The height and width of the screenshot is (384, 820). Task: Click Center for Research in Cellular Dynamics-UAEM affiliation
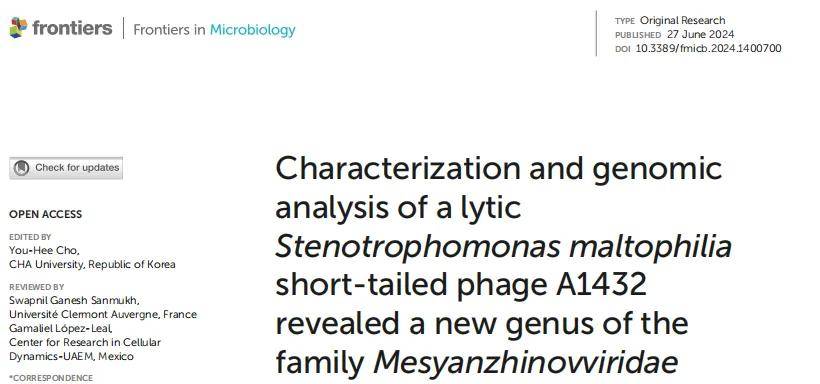tap(85, 349)
